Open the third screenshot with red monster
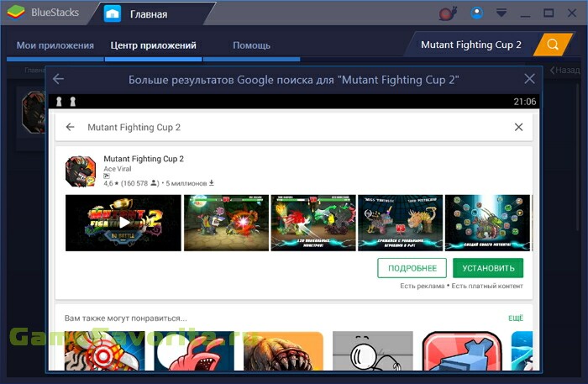Image resolution: width=588 pixels, height=384 pixels. pos(313,224)
